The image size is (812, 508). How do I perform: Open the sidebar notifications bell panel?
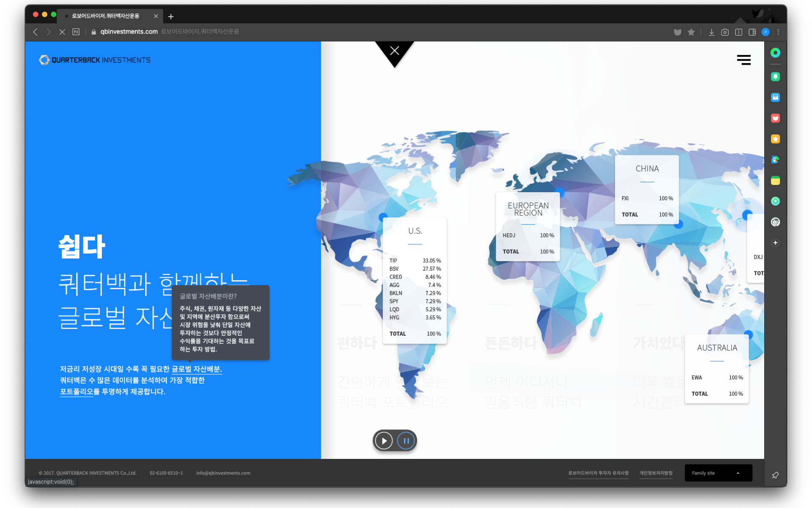coord(775,77)
